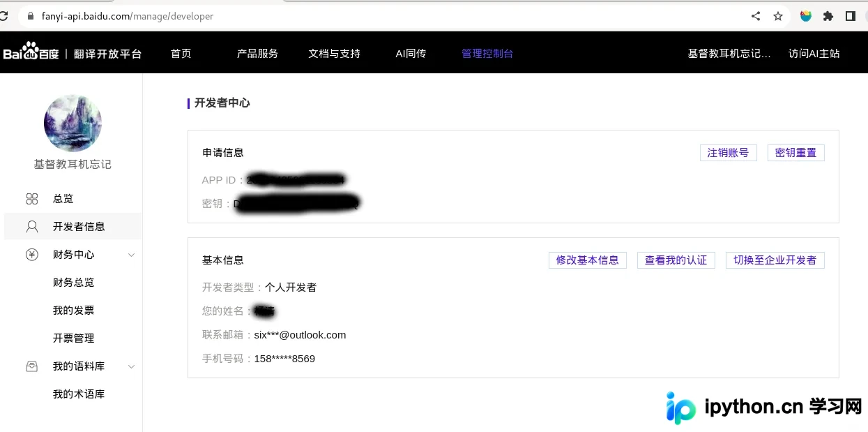Click the lock icon in address bar
This screenshot has width=868, height=432.
coord(29,16)
